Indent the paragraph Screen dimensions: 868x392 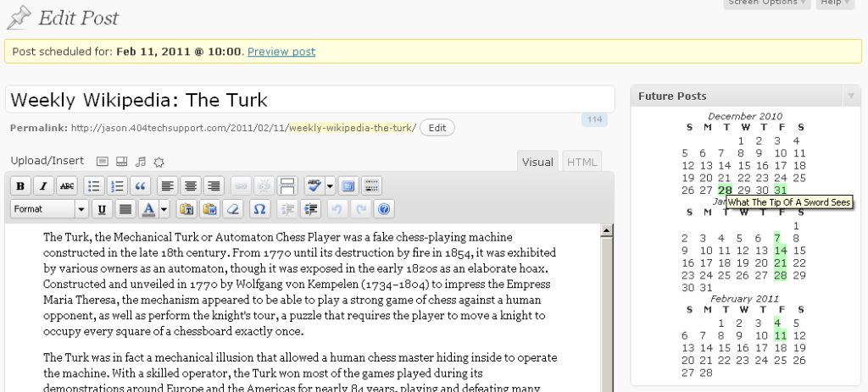coord(310,209)
